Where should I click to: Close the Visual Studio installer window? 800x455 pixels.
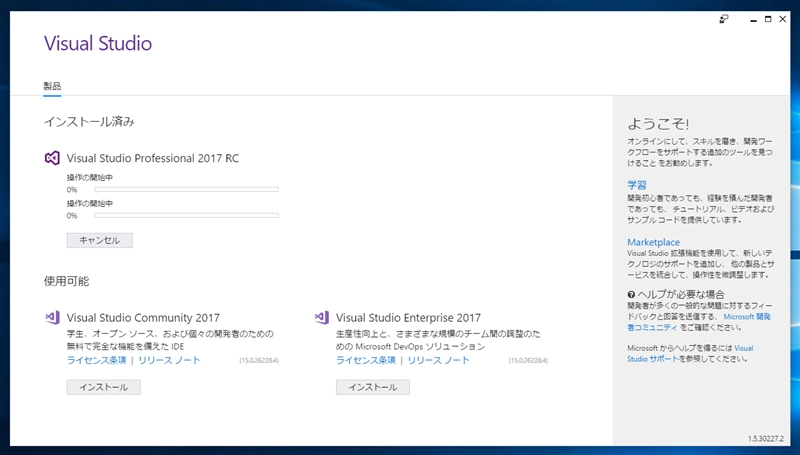point(783,19)
